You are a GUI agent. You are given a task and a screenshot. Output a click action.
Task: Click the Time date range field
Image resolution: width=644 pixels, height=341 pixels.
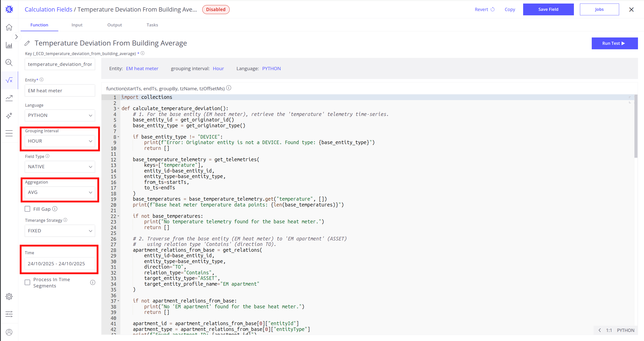(60, 264)
